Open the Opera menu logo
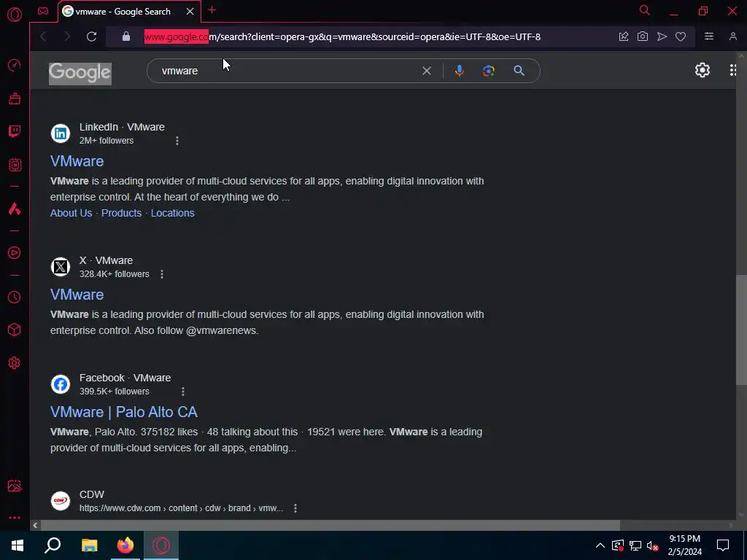 (x=15, y=15)
